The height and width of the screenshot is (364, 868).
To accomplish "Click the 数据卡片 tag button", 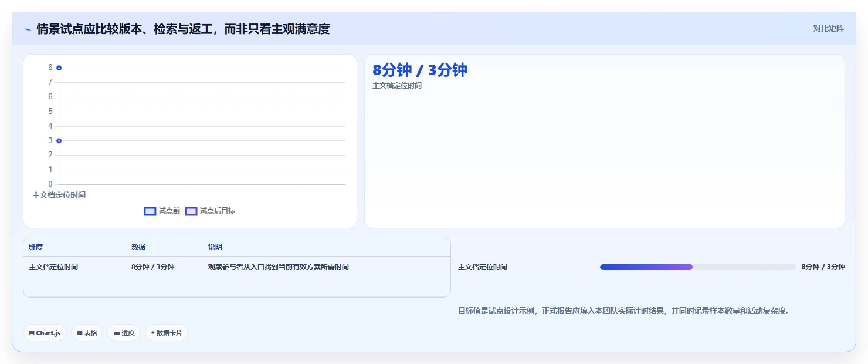I will coord(167,333).
